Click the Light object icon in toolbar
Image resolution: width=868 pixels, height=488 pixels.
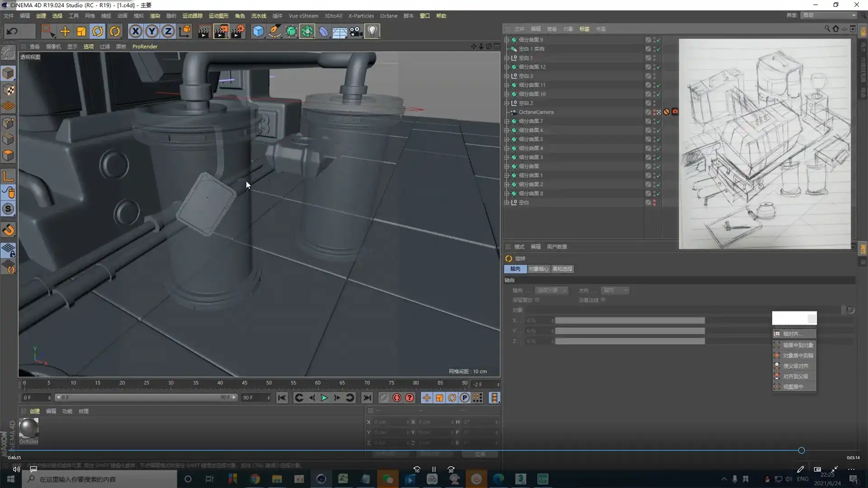[x=372, y=31]
